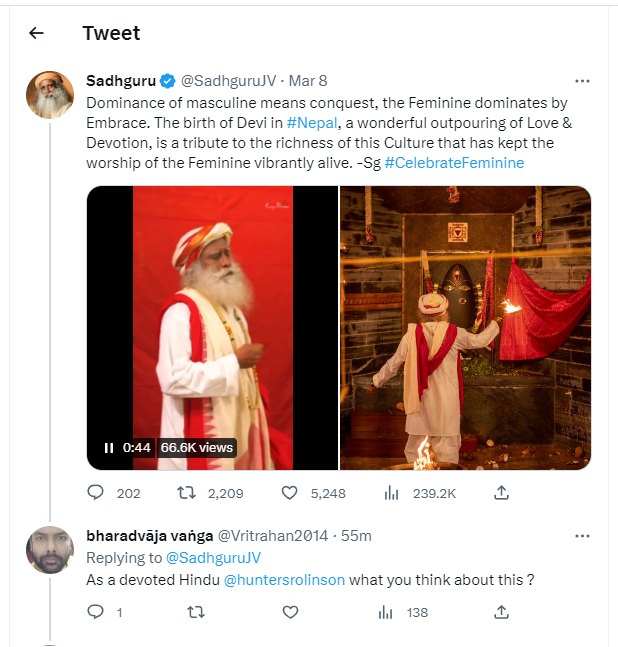Pause the video in Sadhguru's tweet

[x=109, y=448]
